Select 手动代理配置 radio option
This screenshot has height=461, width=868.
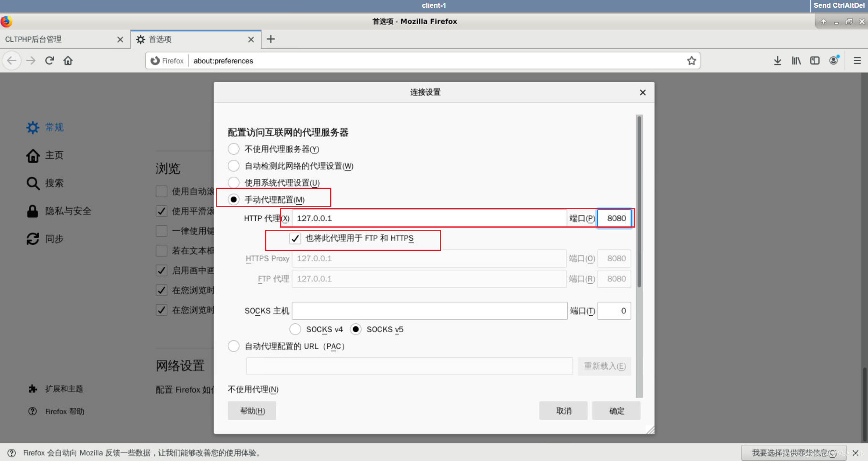point(234,200)
